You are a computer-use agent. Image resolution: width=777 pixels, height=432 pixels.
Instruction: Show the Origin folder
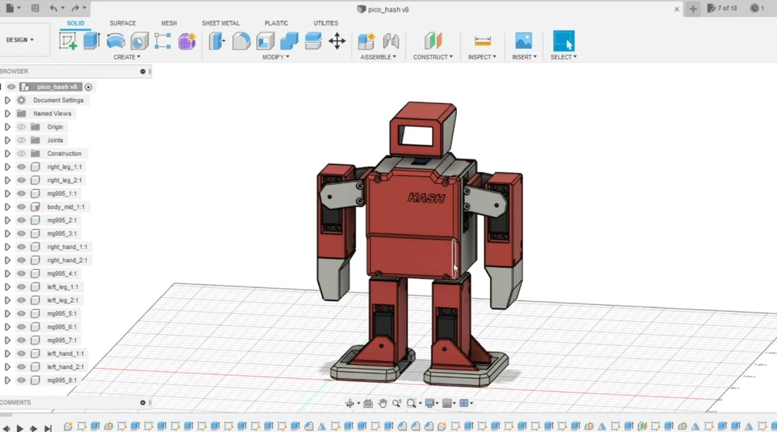coord(21,127)
